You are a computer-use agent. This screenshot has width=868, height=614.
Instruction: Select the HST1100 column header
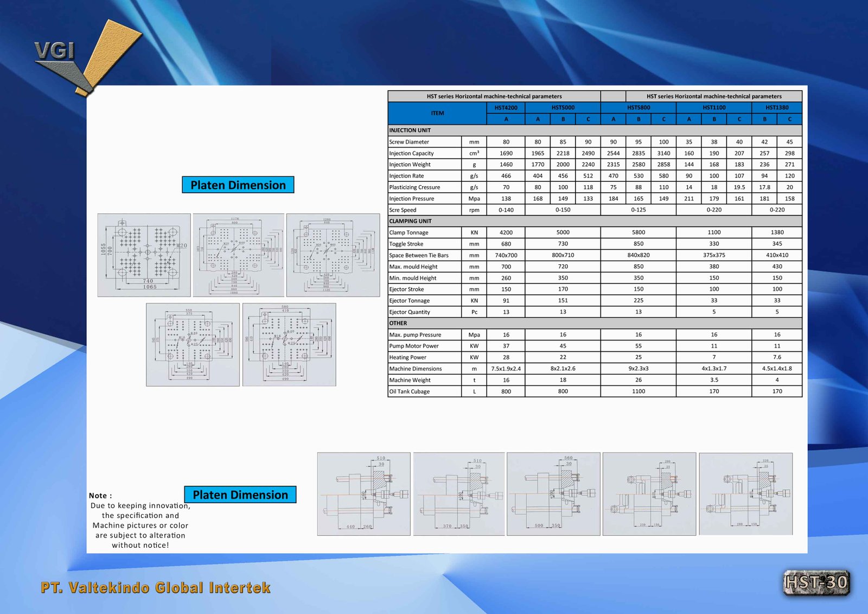[x=714, y=107]
